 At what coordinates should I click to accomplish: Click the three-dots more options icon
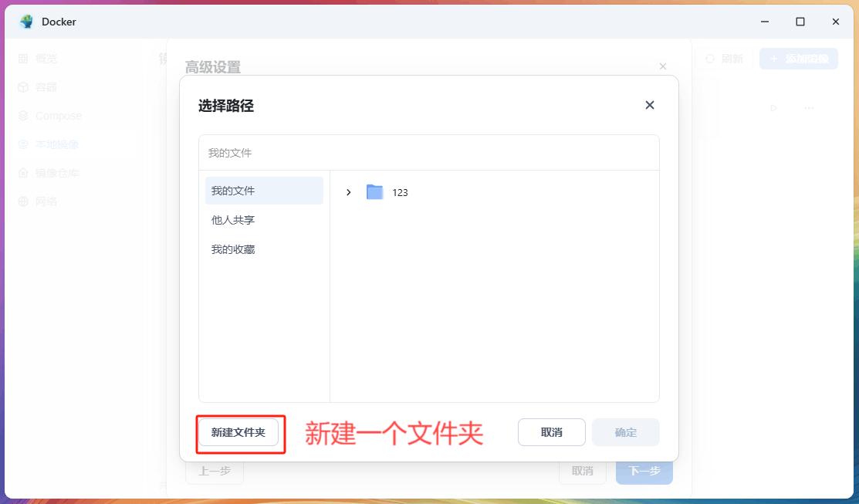coord(809,108)
